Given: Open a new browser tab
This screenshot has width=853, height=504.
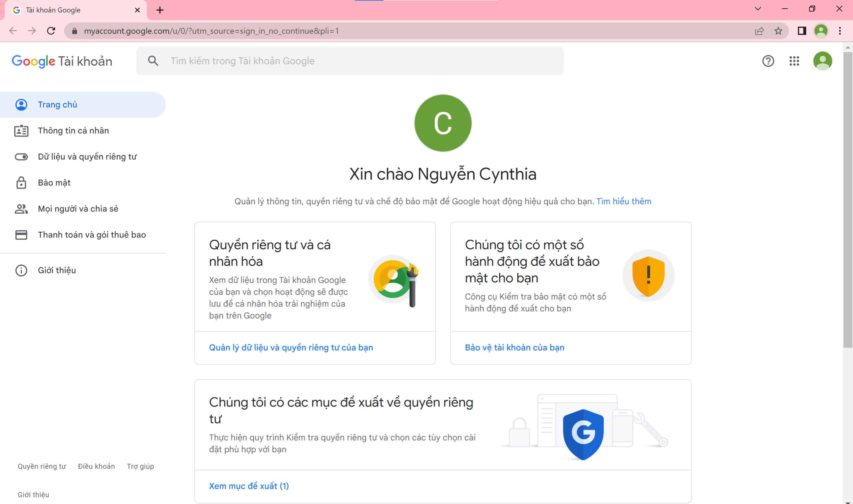Looking at the screenshot, I should (160, 10).
